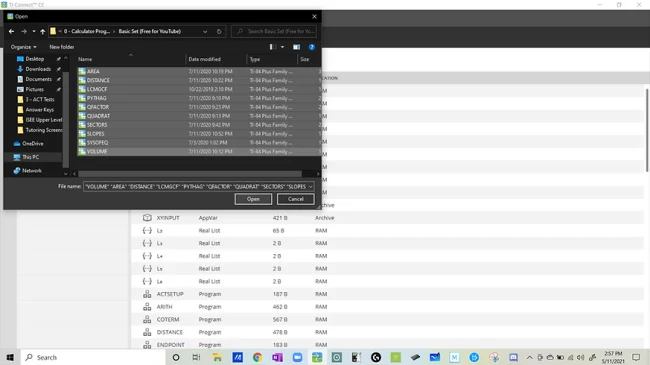
Task: Select ACTSETUP program in TI Connect
Action: 387,294
